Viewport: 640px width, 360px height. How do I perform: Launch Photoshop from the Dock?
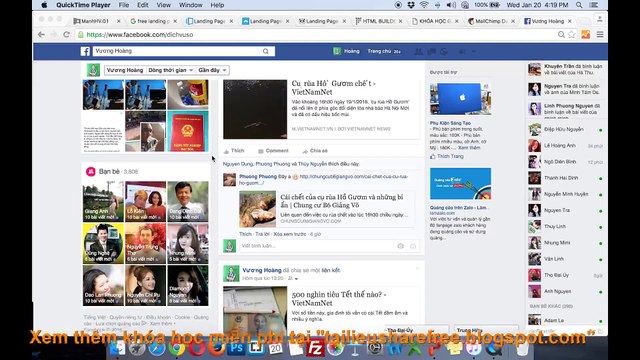237,348
